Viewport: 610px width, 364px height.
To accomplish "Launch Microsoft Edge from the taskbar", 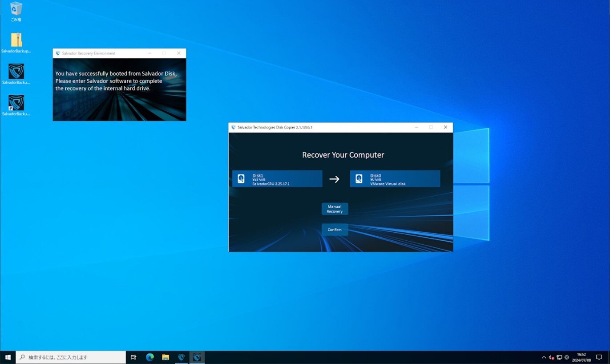I will pos(150,357).
